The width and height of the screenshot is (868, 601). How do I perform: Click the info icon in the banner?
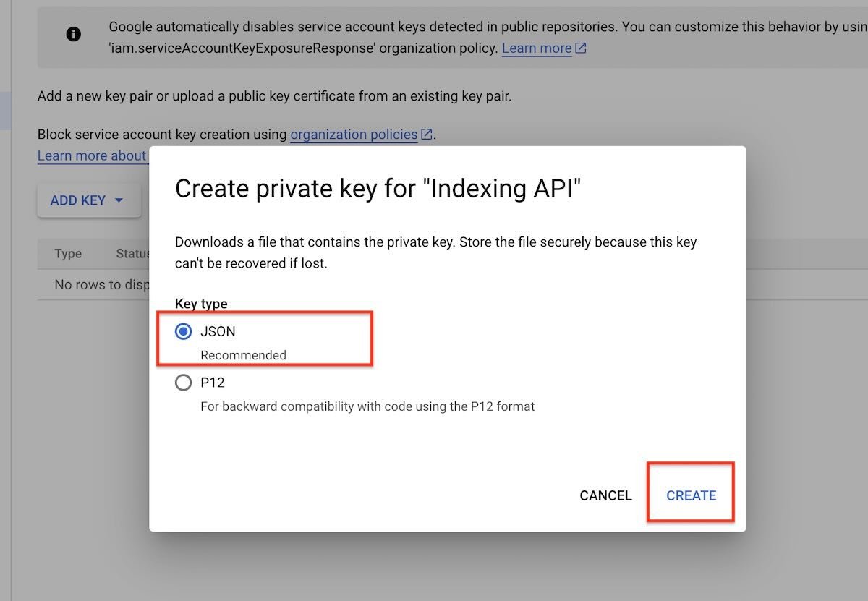(73, 34)
